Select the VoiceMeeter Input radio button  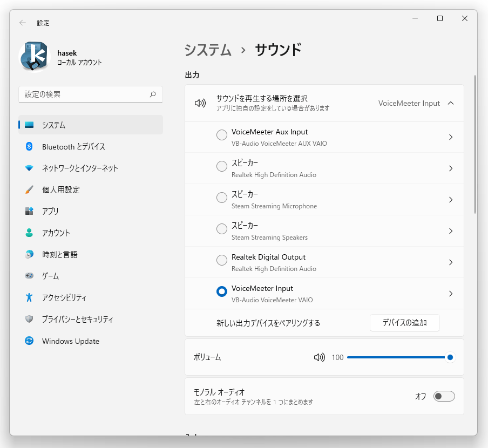(221, 291)
